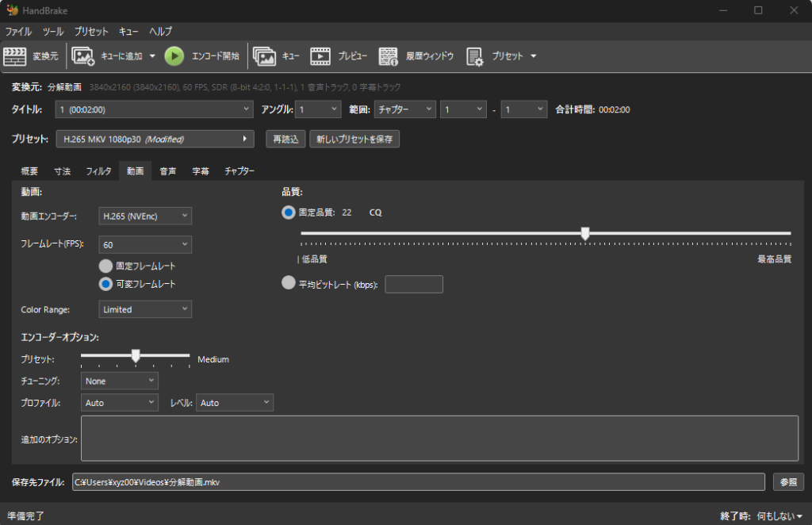Click the 新しいプリセットを保存 button
The image size is (812, 525).
tap(354, 140)
